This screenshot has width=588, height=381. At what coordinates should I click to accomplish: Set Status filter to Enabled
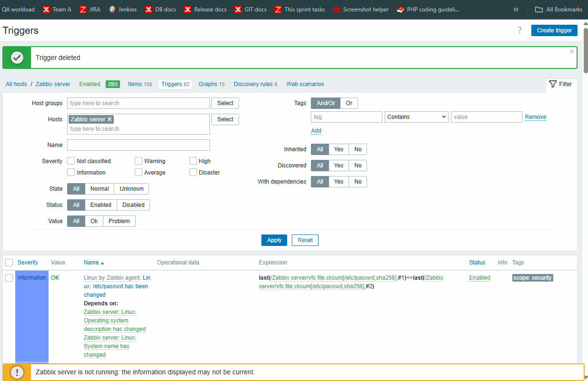pos(101,205)
